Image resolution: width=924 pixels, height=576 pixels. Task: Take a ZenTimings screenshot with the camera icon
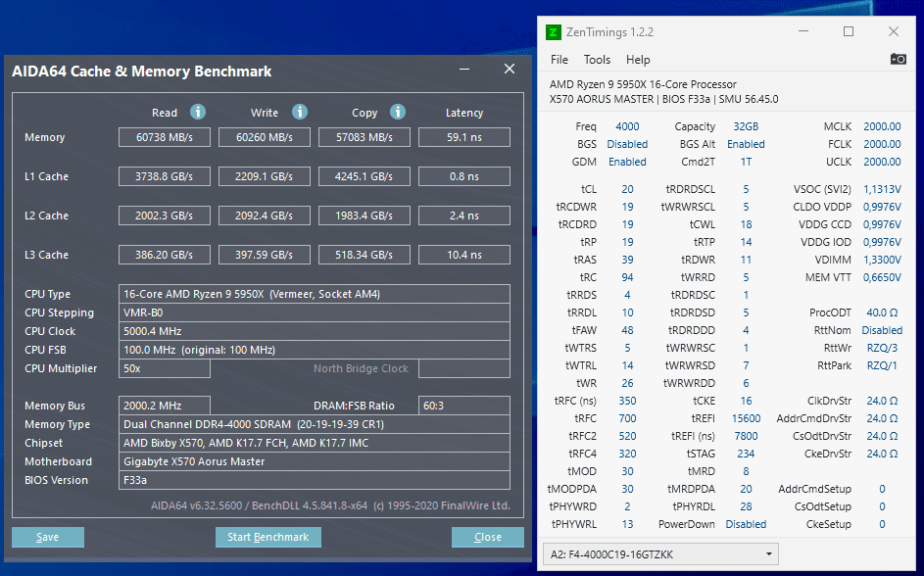[899, 59]
